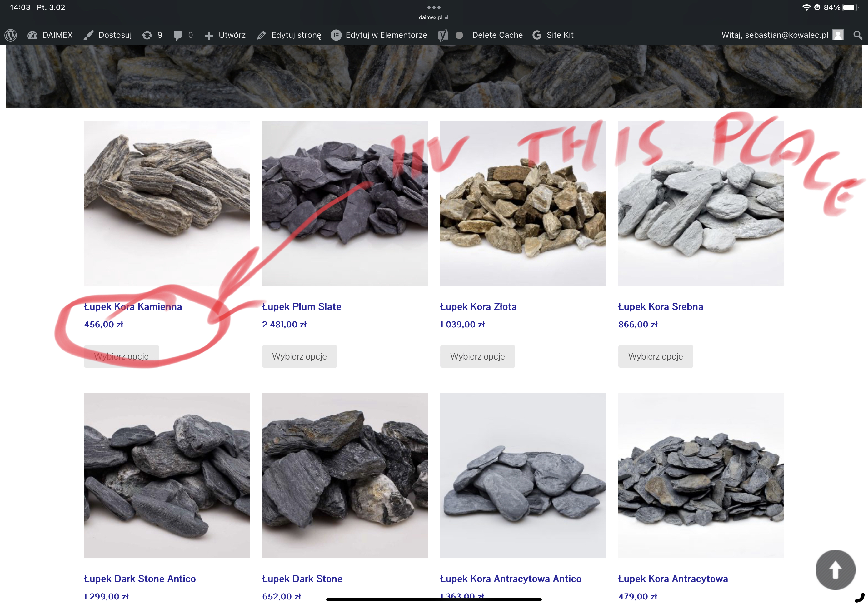Click Edytuj w Elementorze
868x606 pixels.
(379, 35)
